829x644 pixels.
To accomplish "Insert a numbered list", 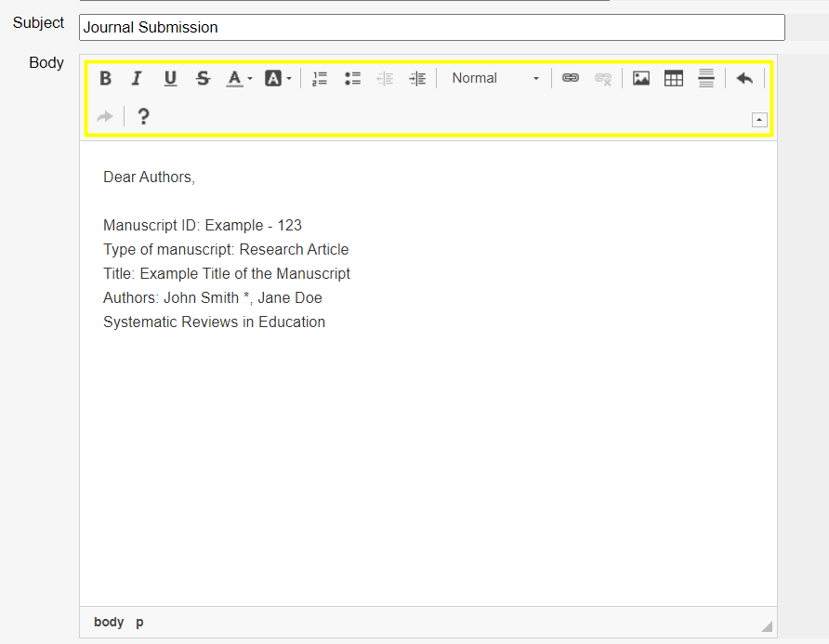I will pyautogui.click(x=320, y=79).
